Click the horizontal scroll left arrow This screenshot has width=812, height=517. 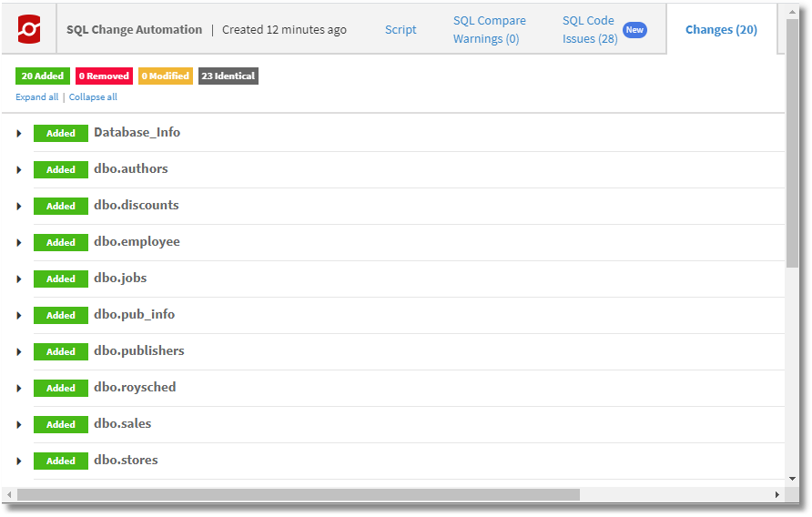pos(9,495)
